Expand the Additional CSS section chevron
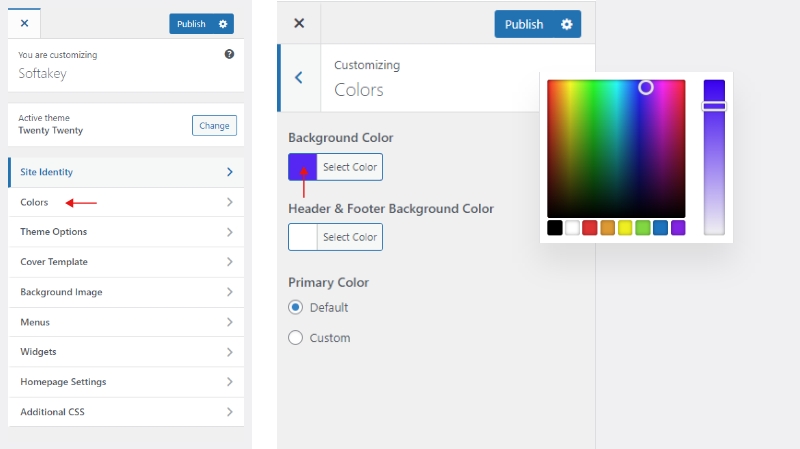Screen dimensions: 800x449 pos(229,412)
